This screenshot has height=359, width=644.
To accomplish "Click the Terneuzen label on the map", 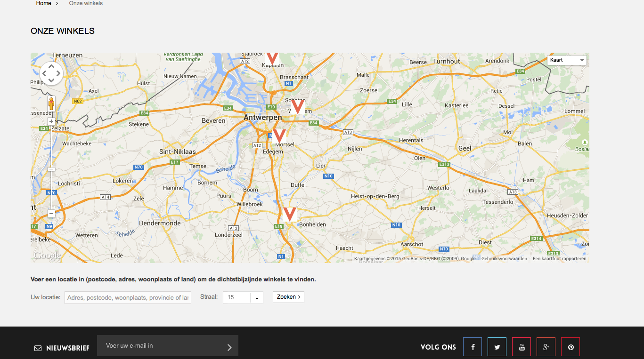I will pos(67,56).
